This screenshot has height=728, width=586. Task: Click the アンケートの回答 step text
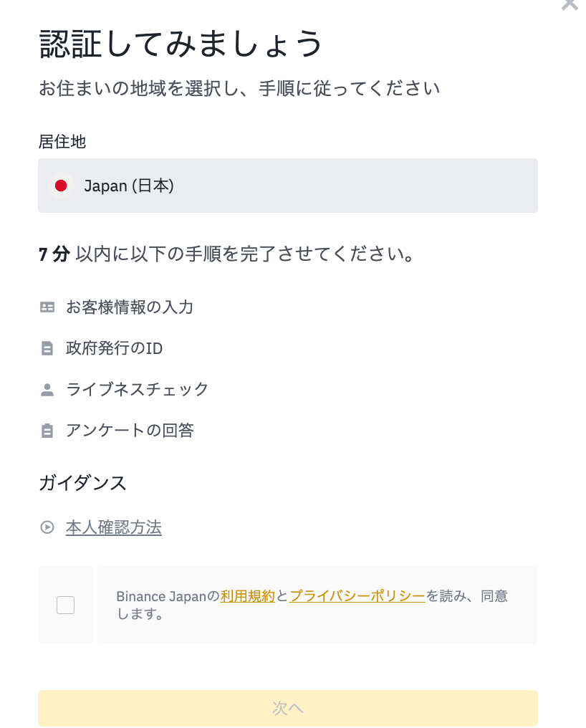[130, 431]
